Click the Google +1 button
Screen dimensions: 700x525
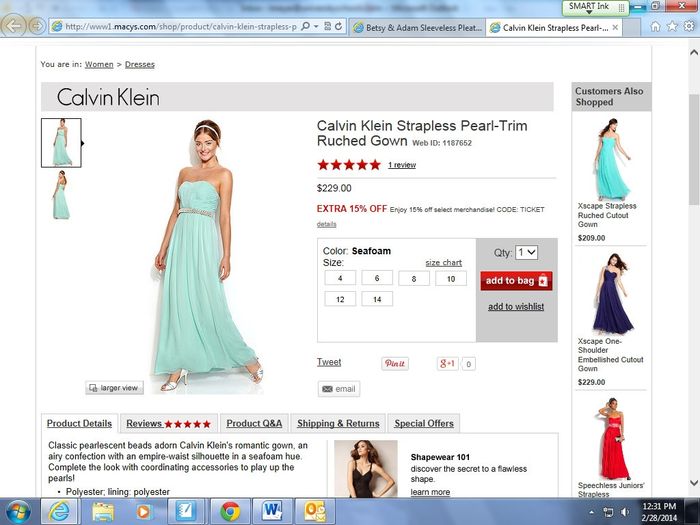447,363
